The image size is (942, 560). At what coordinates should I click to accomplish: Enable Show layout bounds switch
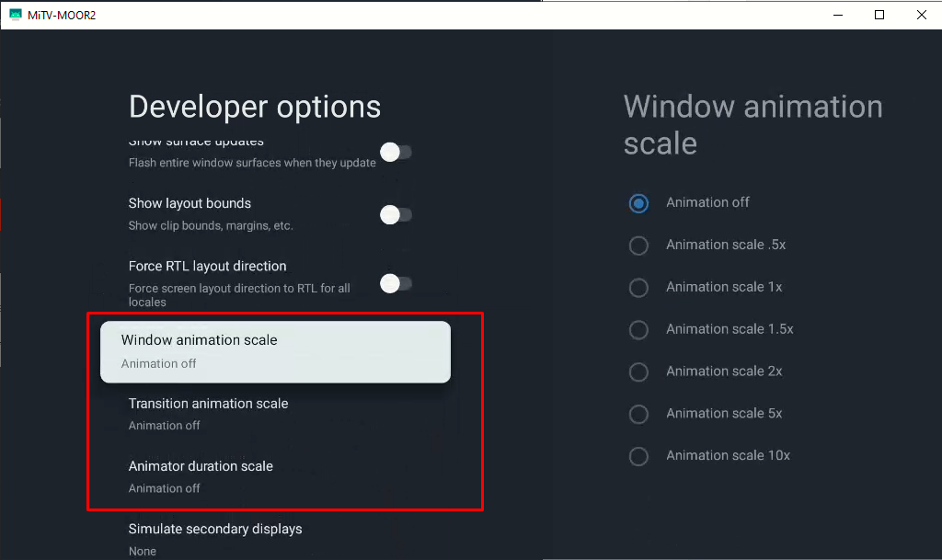[x=396, y=214]
